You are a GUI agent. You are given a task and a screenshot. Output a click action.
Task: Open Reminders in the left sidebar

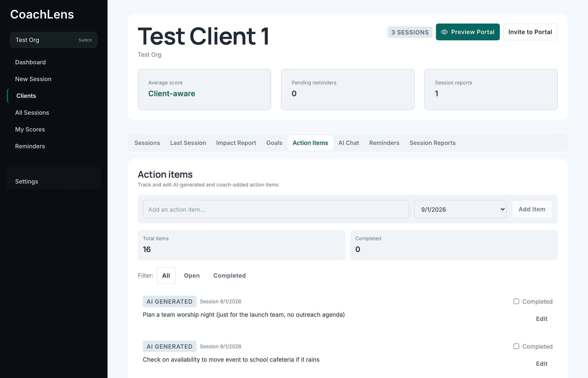30,146
